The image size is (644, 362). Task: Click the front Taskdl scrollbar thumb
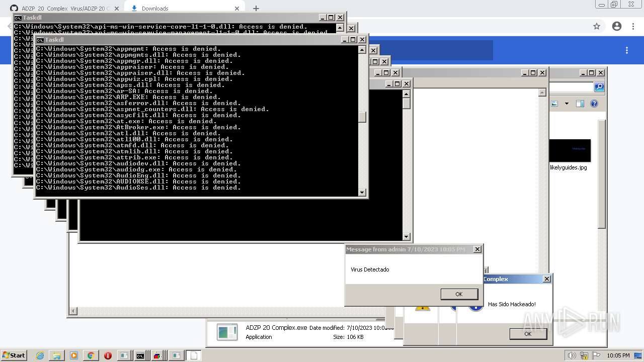[362, 117]
